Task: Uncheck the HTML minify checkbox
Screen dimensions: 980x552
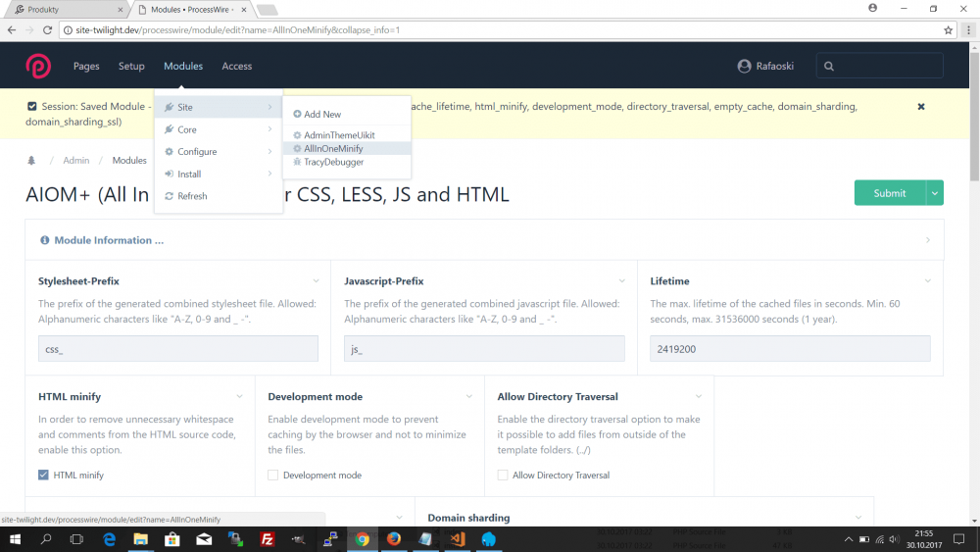Action: point(43,476)
